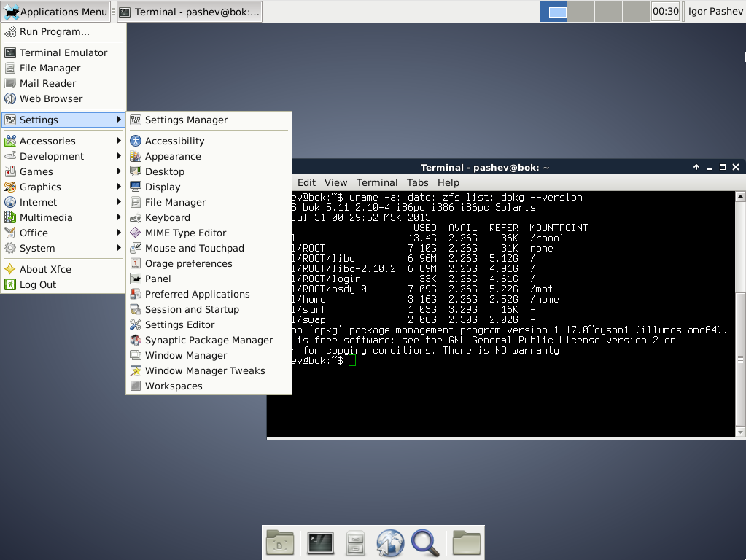
Task: Open the Terminal window's Edit menu
Action: [x=306, y=183]
